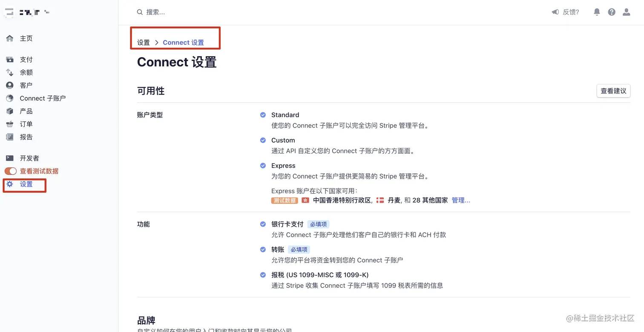Click the home icon beside 主页
This screenshot has width=644, height=332.
[x=10, y=38]
